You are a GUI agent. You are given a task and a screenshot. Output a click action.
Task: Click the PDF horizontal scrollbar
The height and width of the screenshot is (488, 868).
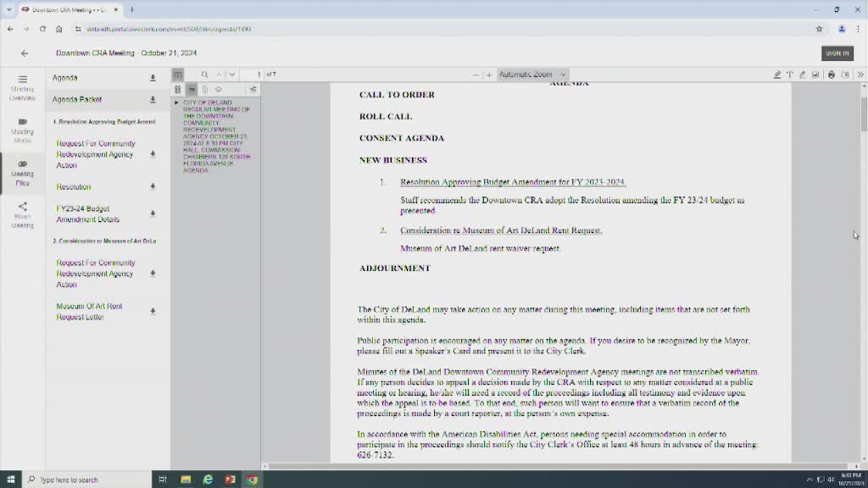click(558, 467)
